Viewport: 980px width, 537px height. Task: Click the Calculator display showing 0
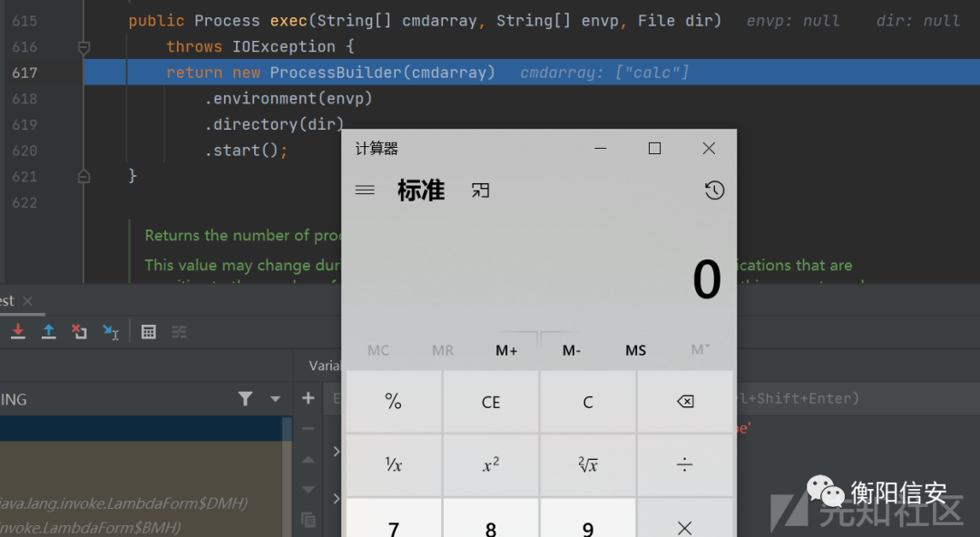[706, 279]
